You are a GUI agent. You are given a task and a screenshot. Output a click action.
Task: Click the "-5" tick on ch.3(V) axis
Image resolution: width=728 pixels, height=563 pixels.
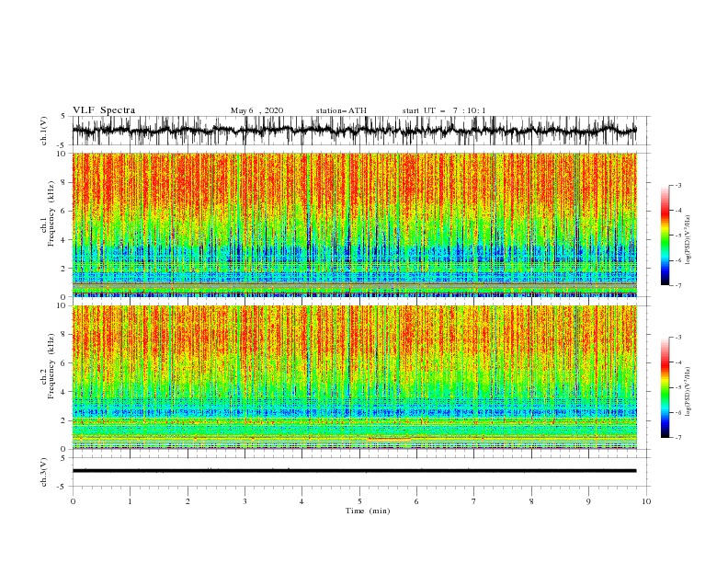(63, 487)
